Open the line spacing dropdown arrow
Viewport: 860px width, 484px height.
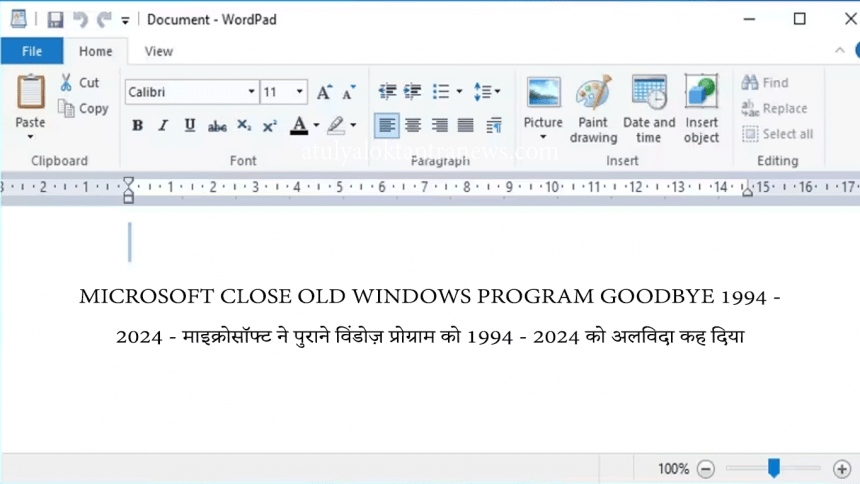coord(497,92)
